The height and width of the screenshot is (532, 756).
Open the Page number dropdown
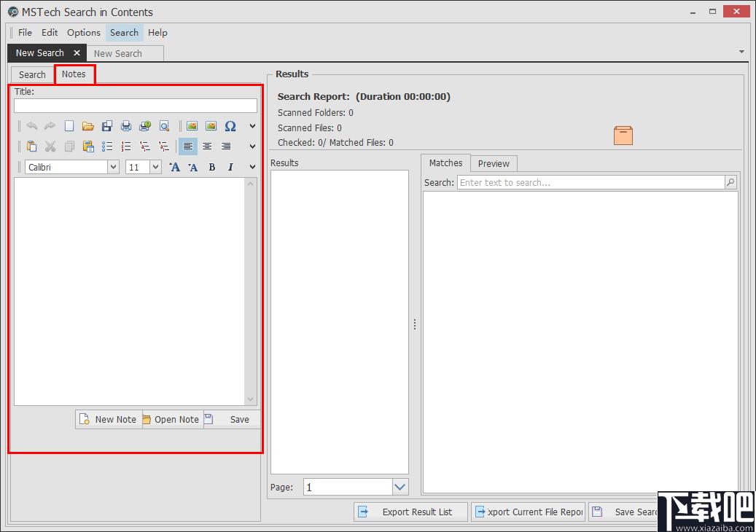[x=400, y=488]
